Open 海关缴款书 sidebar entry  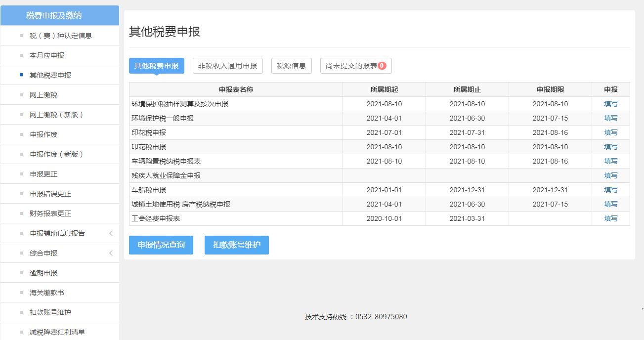(47, 293)
